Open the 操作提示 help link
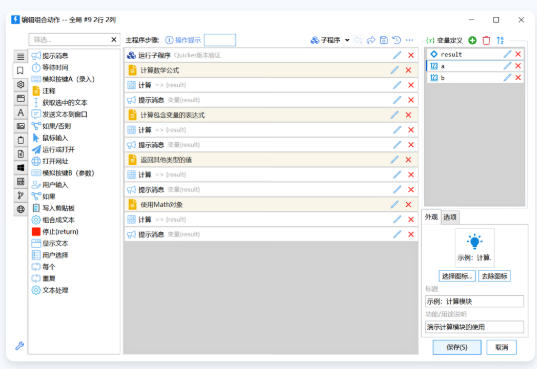Screen dimensions: 537x369 183,40
